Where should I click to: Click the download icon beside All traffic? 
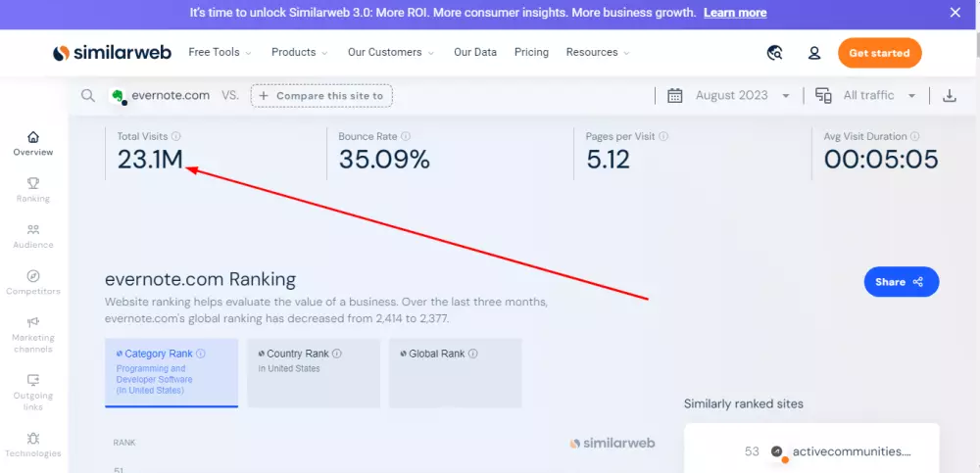tap(949, 95)
